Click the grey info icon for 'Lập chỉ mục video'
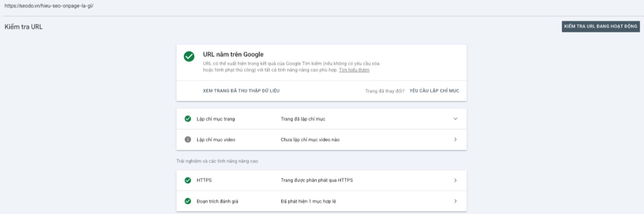This screenshot has height=214, width=644. coord(188,139)
